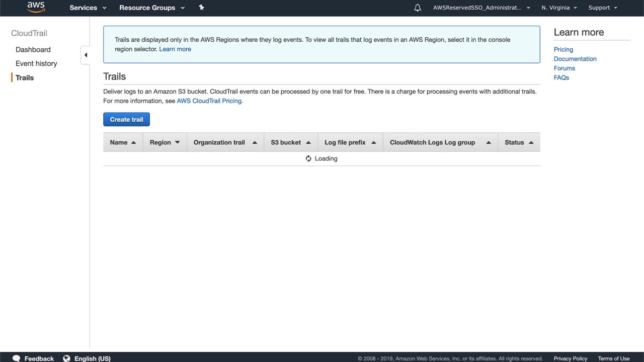Go to Event history

[x=36, y=63]
